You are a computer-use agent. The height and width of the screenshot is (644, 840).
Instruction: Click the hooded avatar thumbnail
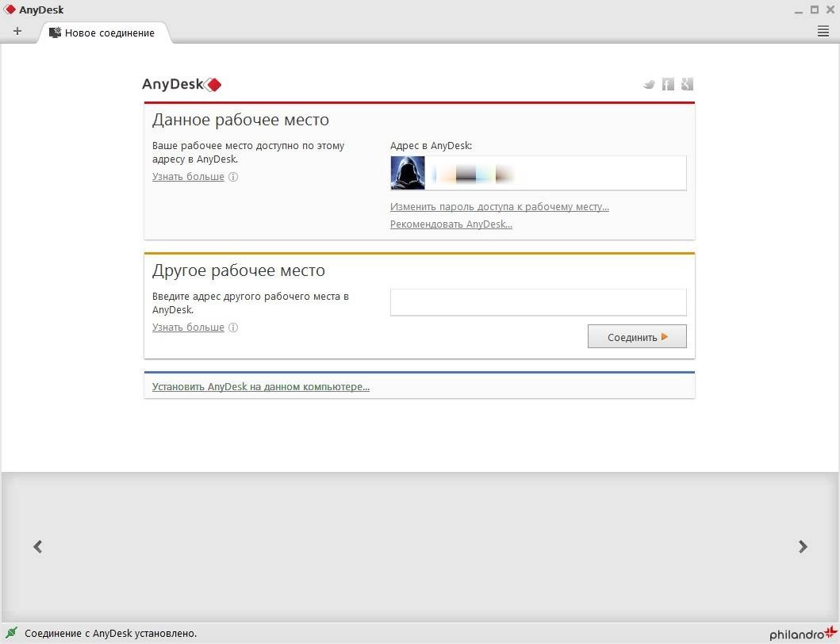coord(408,173)
